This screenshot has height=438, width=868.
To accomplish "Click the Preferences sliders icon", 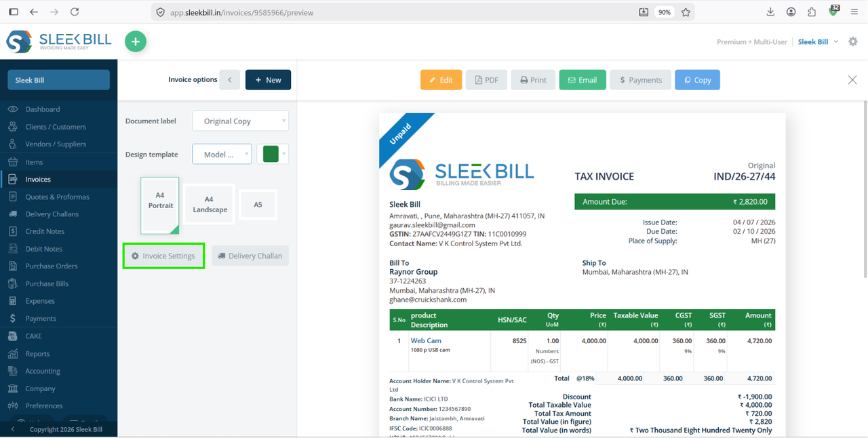I will pyautogui.click(x=13, y=405).
